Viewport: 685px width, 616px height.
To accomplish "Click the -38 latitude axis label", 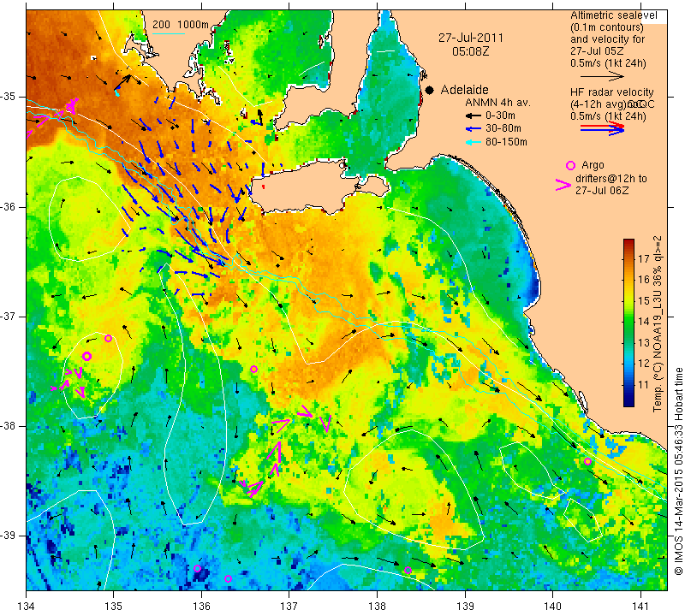I will pyautogui.click(x=9, y=426).
